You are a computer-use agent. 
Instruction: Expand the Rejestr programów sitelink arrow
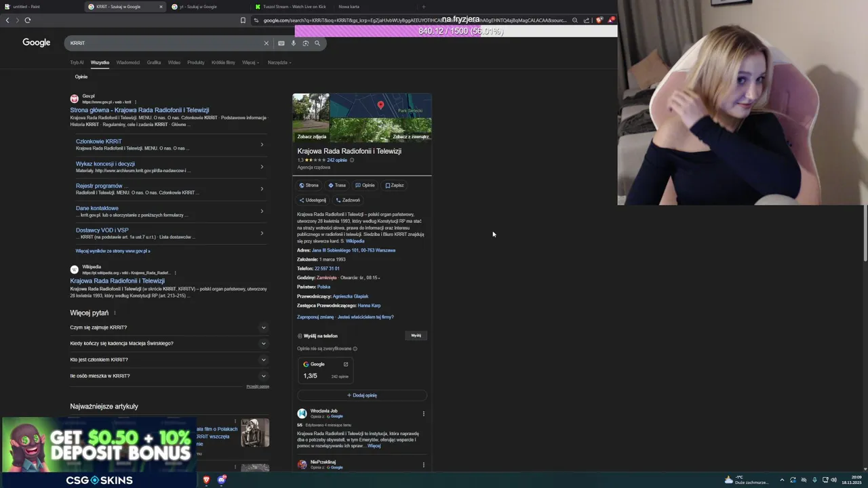[262, 189]
